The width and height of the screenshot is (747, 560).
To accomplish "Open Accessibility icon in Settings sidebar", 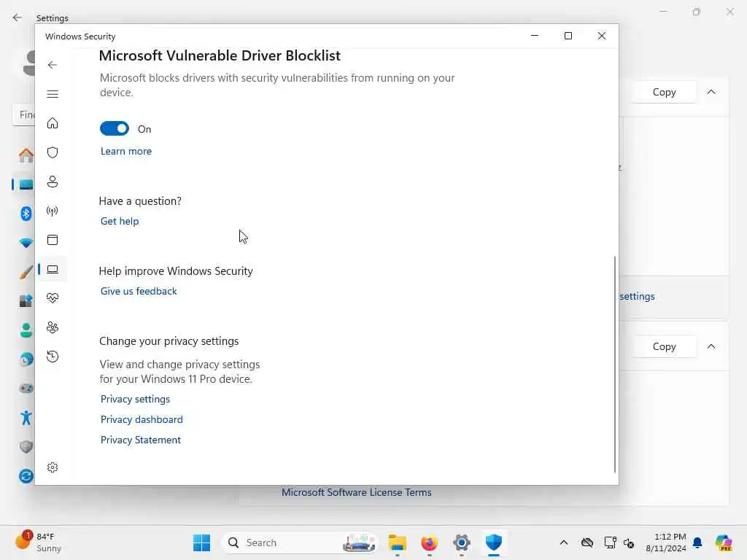I will pos(26,418).
